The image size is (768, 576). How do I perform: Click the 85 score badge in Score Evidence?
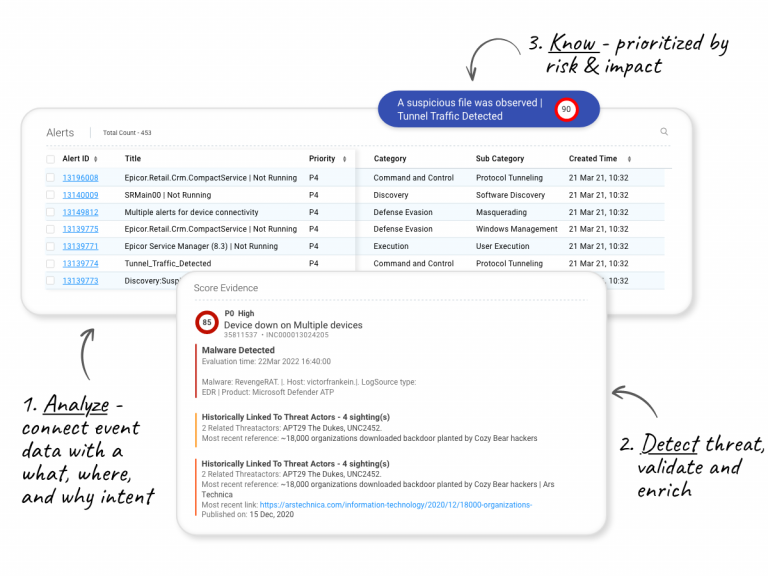(x=206, y=322)
